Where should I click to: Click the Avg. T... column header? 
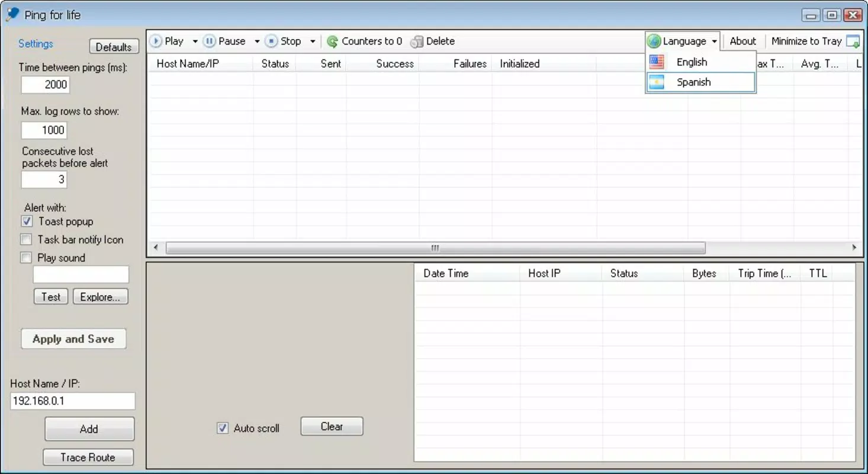(x=819, y=64)
